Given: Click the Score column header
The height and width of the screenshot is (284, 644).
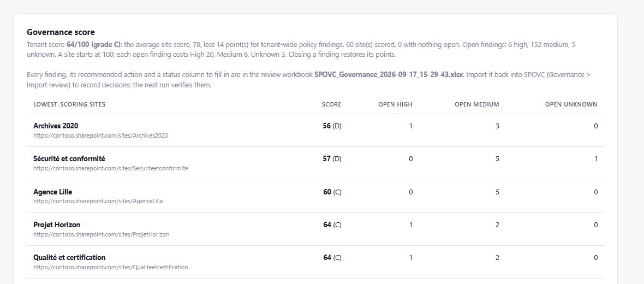Looking at the screenshot, I should tap(331, 104).
